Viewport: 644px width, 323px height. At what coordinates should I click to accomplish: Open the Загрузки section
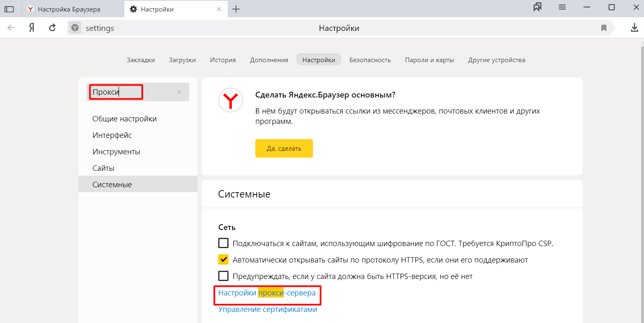182,60
